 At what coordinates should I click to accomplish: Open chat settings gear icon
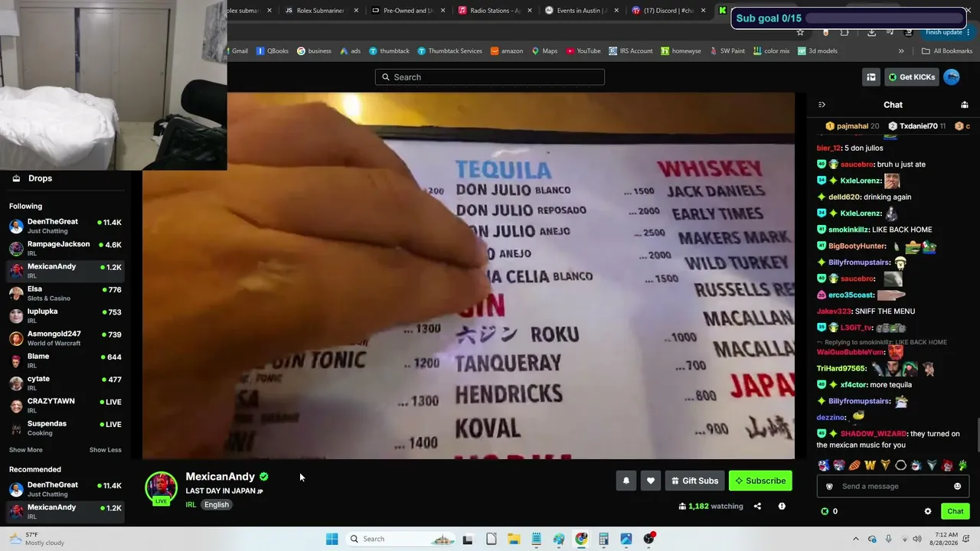[928, 511]
